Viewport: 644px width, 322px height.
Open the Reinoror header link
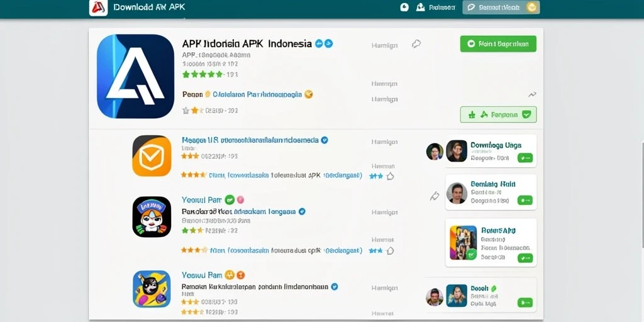pyautogui.click(x=442, y=8)
